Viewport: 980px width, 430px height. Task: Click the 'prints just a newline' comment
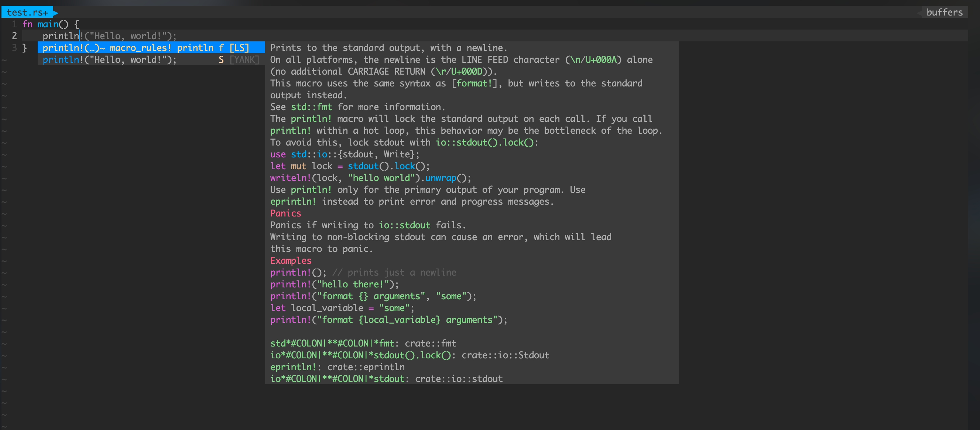[394, 272]
